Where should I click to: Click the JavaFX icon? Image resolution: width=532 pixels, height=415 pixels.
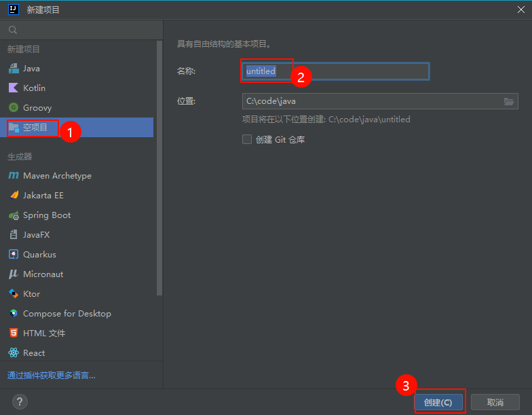coord(14,235)
